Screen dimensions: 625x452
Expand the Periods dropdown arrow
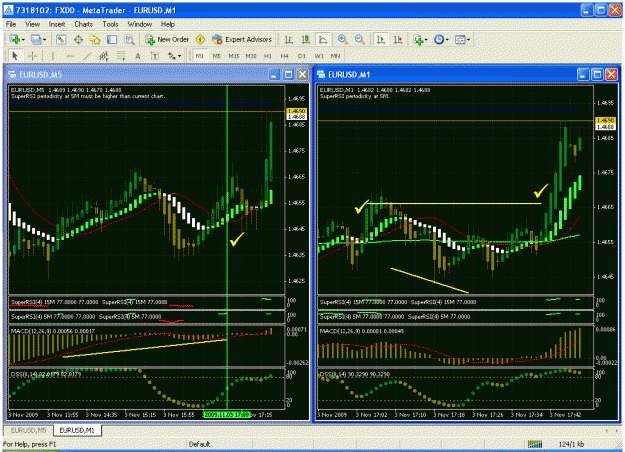click(447, 40)
